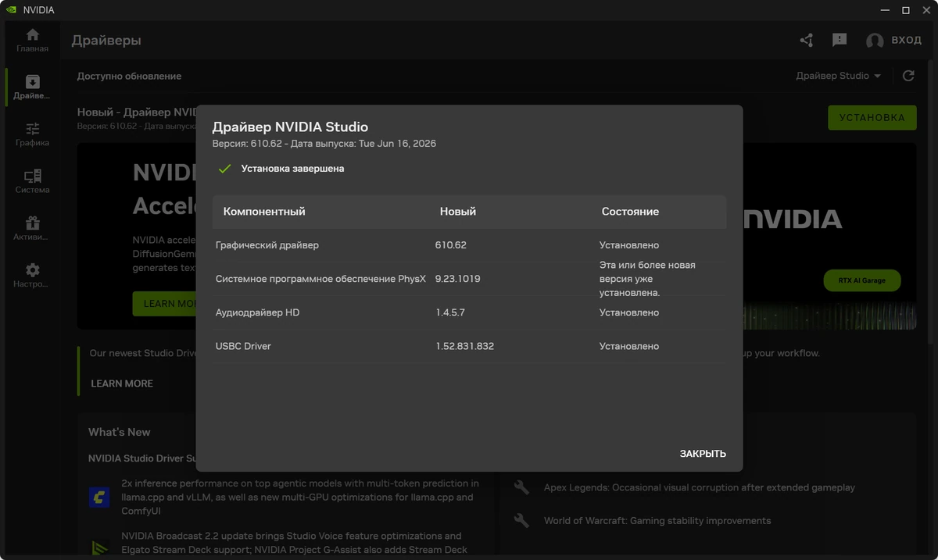Click the green УСТАНОВКА button

click(x=872, y=118)
